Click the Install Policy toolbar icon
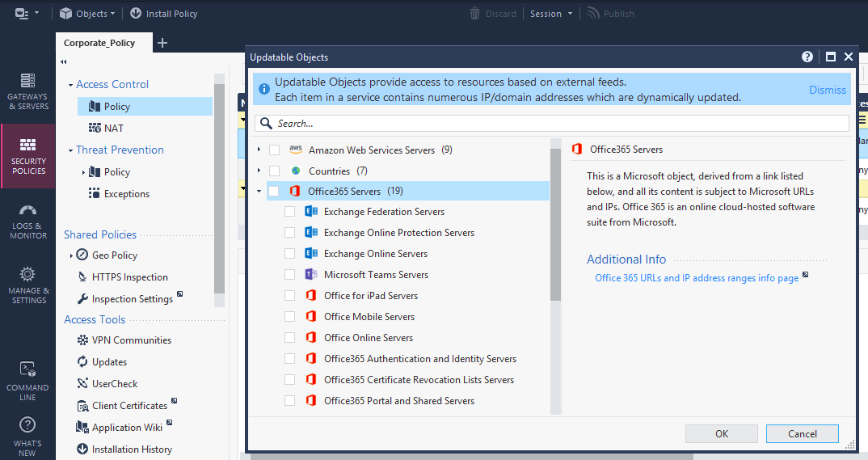The image size is (868, 460). pos(136,14)
